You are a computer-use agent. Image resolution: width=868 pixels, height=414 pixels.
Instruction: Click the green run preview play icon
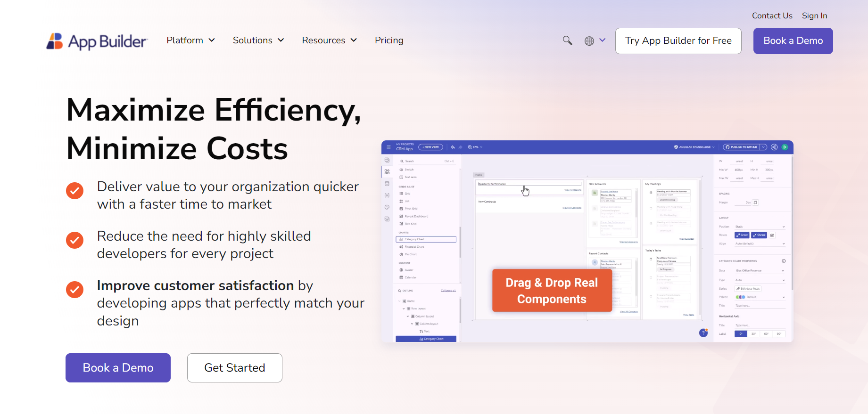click(785, 147)
